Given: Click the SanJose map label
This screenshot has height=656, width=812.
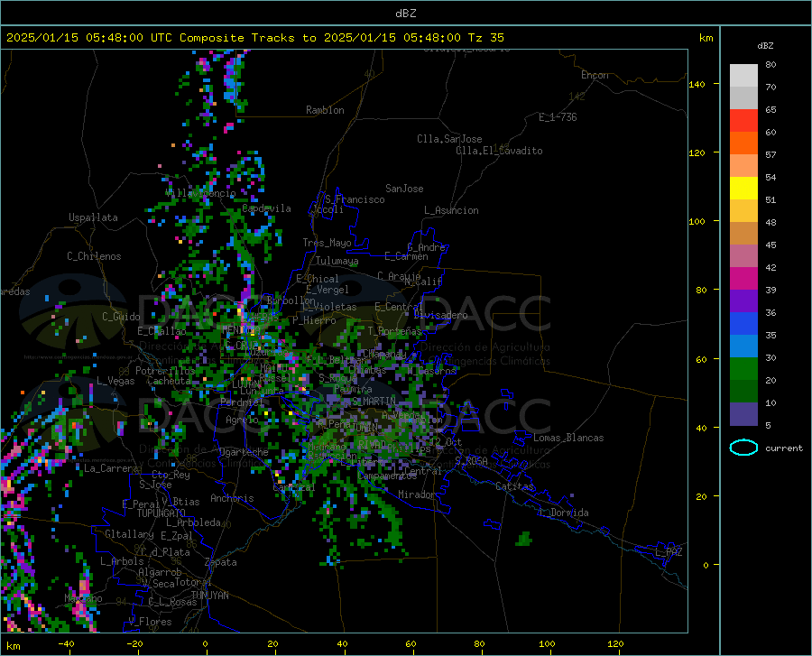Looking at the screenshot, I should (404, 189).
